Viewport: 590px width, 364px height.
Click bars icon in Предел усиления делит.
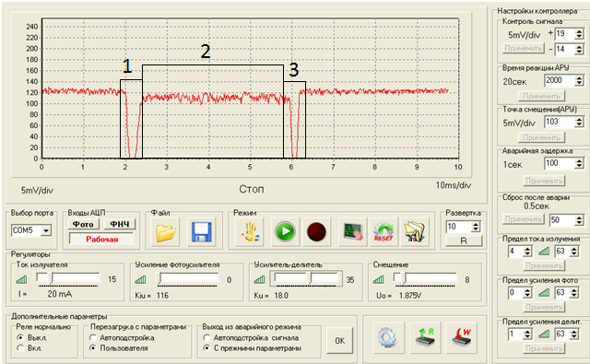tap(543, 334)
